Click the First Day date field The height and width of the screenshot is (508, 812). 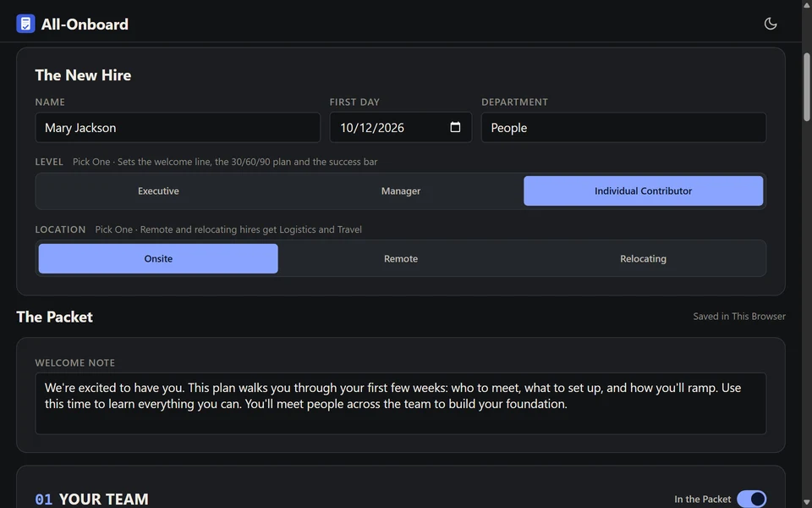coord(400,128)
